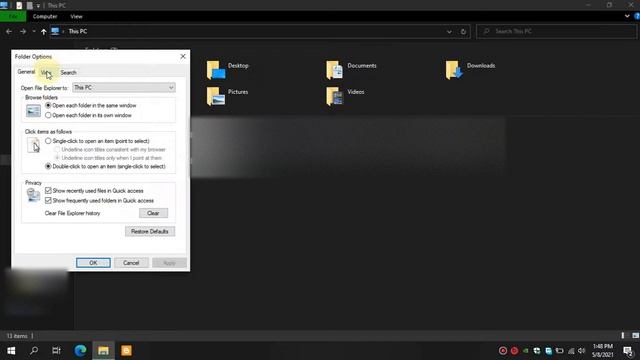Toggle Show recently used files in Quick access
This screenshot has width=640, height=360.
[94, 191]
